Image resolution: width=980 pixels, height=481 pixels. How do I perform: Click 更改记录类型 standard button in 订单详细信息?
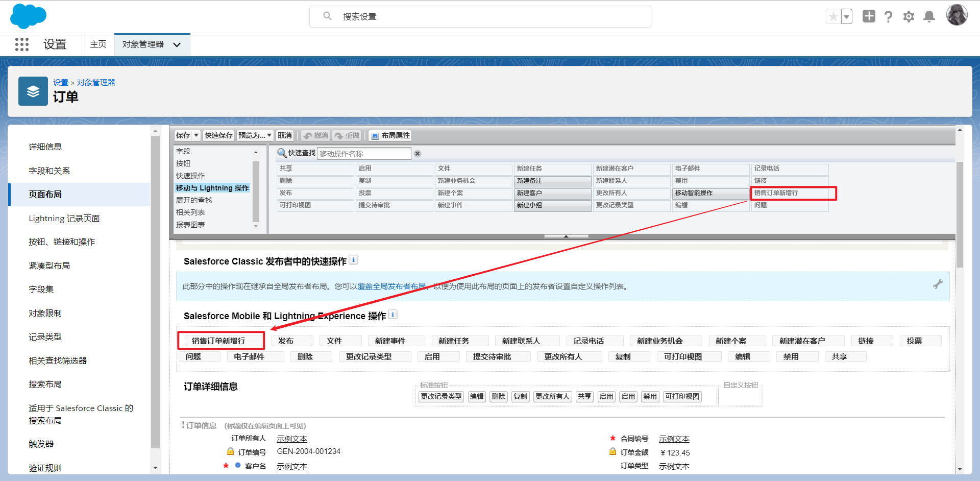[441, 396]
